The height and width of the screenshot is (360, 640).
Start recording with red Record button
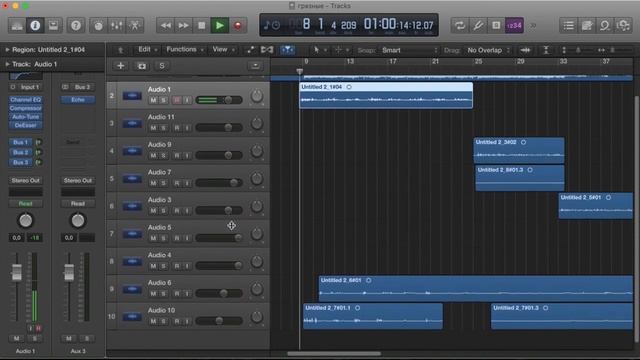point(238,26)
